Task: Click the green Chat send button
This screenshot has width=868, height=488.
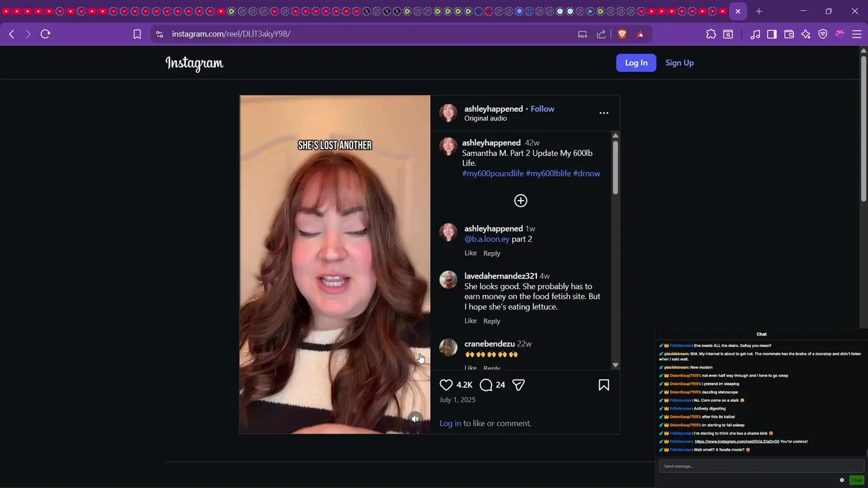Action: pos(856,480)
